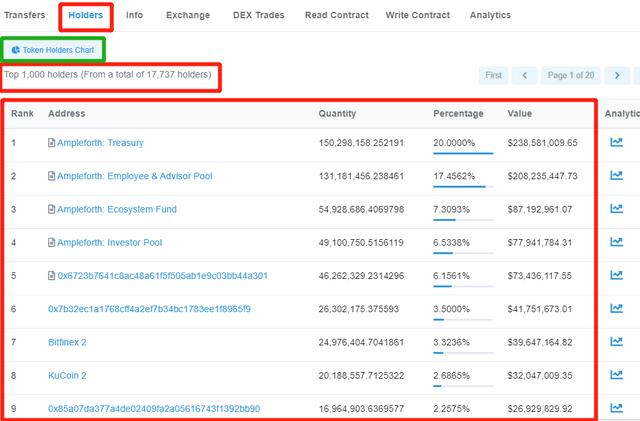
Task: Click the Value column header
Action: point(520,114)
